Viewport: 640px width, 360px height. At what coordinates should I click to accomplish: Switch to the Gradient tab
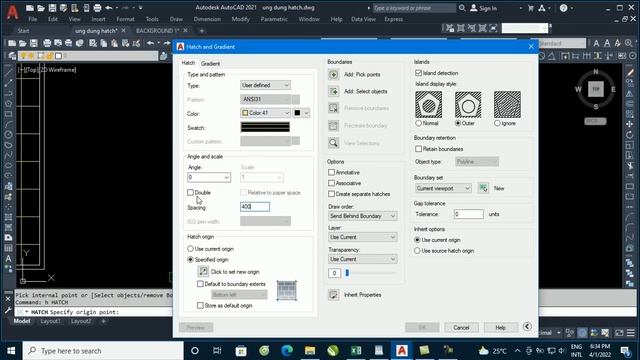(x=210, y=64)
